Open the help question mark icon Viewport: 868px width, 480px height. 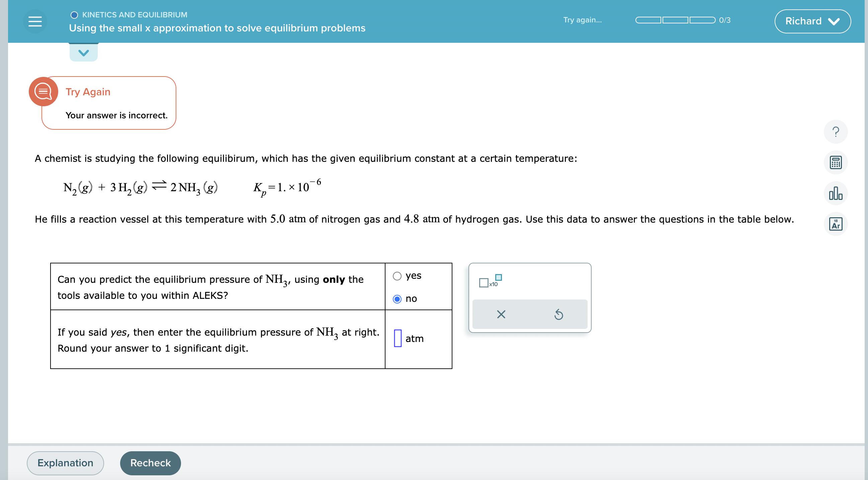(835, 132)
